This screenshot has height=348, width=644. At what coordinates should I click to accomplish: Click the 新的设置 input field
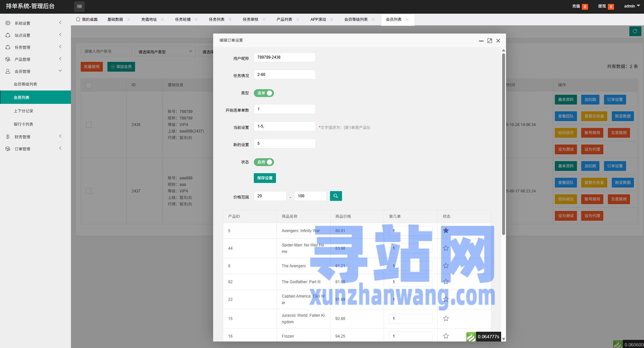click(x=284, y=144)
